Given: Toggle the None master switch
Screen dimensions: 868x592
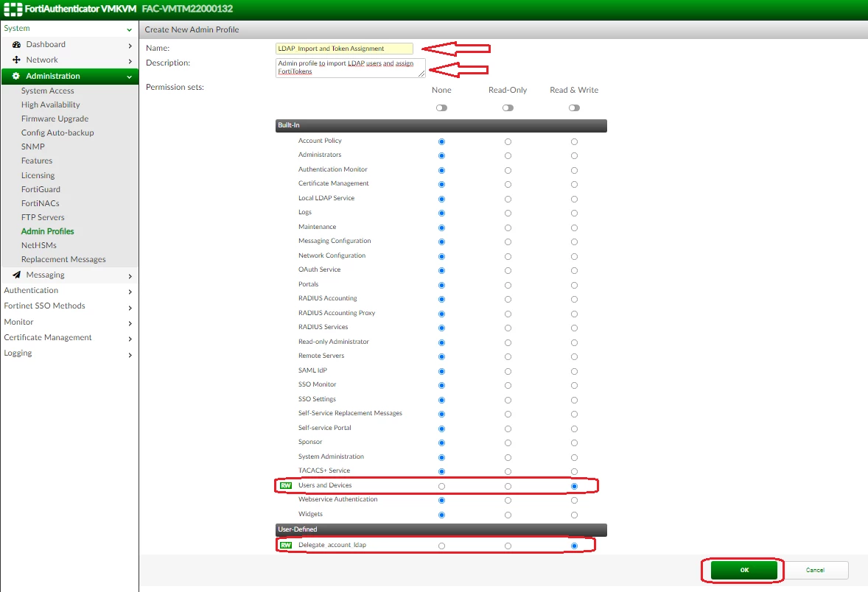Looking at the screenshot, I should click(x=441, y=108).
